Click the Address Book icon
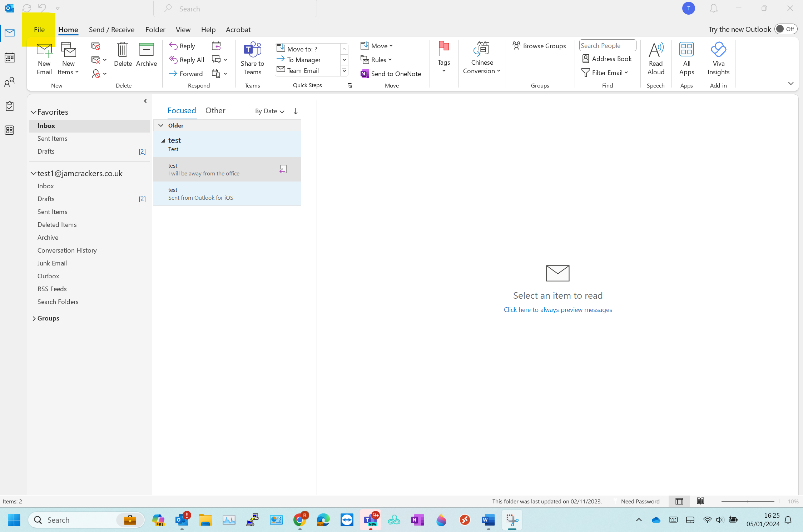The width and height of the screenshot is (803, 532). tap(607, 58)
